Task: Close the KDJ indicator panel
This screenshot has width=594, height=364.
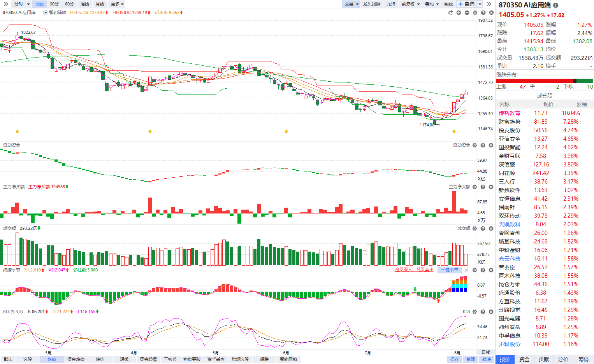Action: (491, 311)
